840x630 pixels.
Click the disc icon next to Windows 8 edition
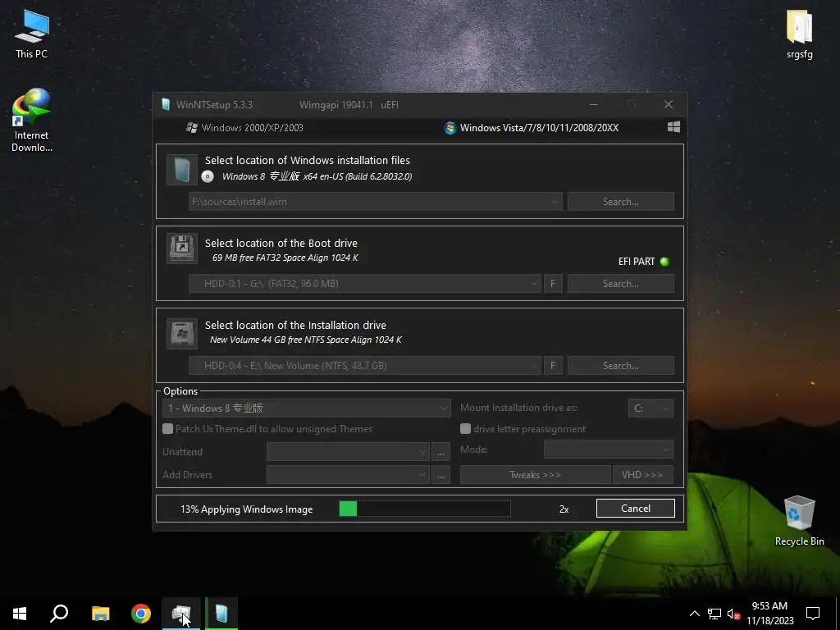(x=208, y=176)
